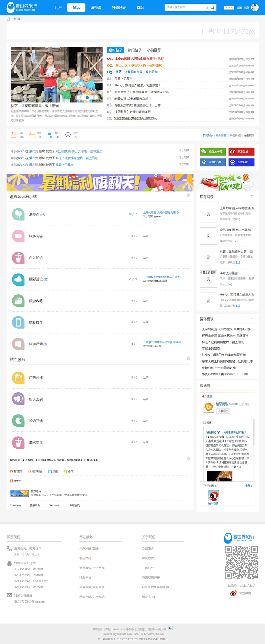Image resolution: width=265 pixels, height=644 pixels.
Task: Select the 论坛 nav tab
Action: tap(76, 7)
